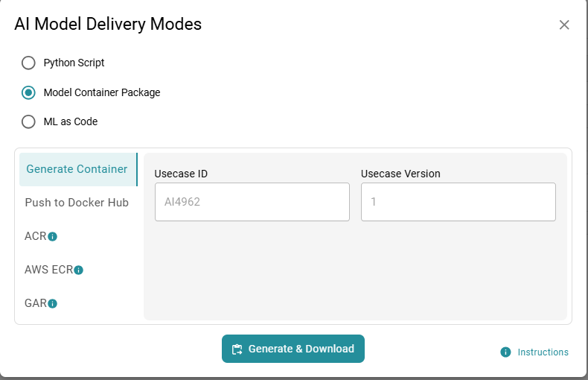Screen dimensions: 588x380
Task: Focus the Usecase Version field
Action: pos(458,202)
